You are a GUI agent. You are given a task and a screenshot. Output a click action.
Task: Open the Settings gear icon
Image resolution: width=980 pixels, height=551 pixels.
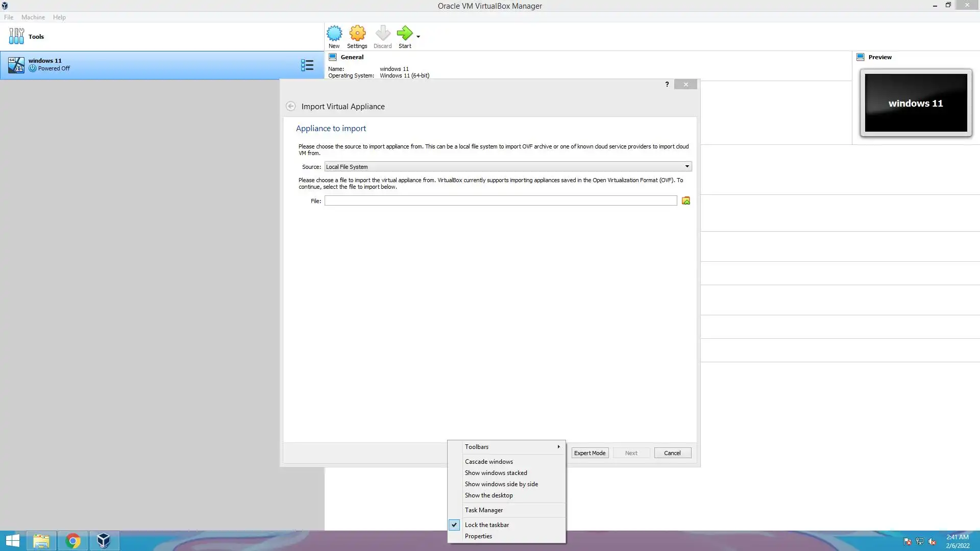tap(357, 36)
